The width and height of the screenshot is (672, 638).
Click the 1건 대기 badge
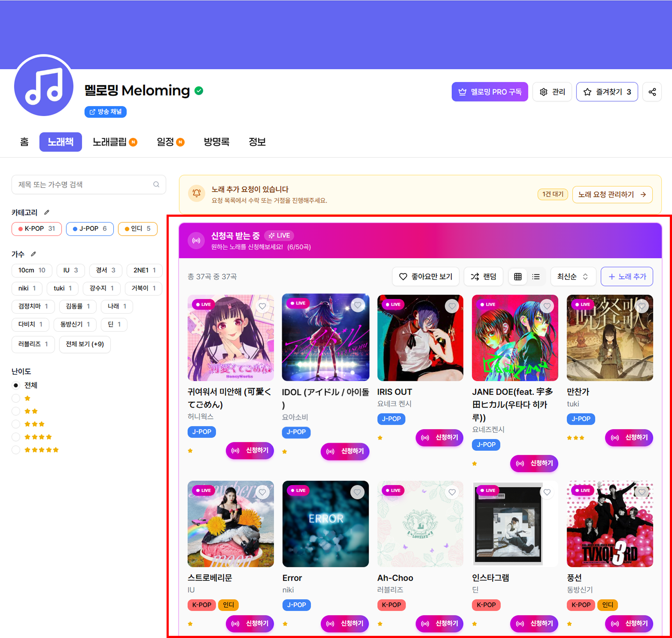[553, 194]
